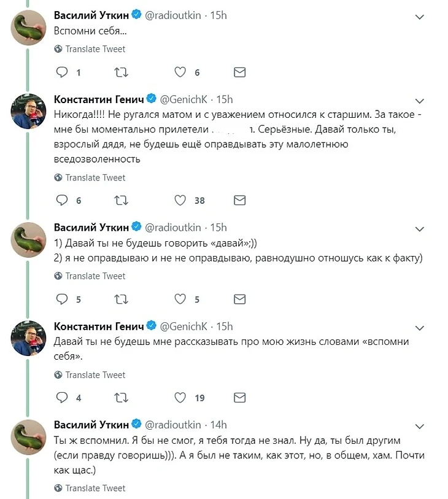Retweet the "Никогда!!!!" tweet by Генич
The image size is (448, 499).
(122, 200)
